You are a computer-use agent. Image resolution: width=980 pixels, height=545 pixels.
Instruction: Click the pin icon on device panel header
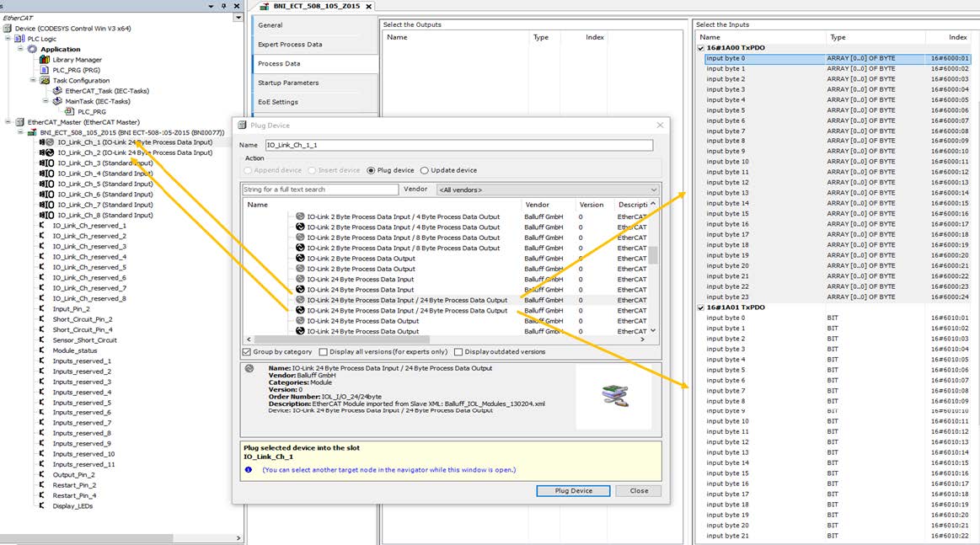[223, 6]
